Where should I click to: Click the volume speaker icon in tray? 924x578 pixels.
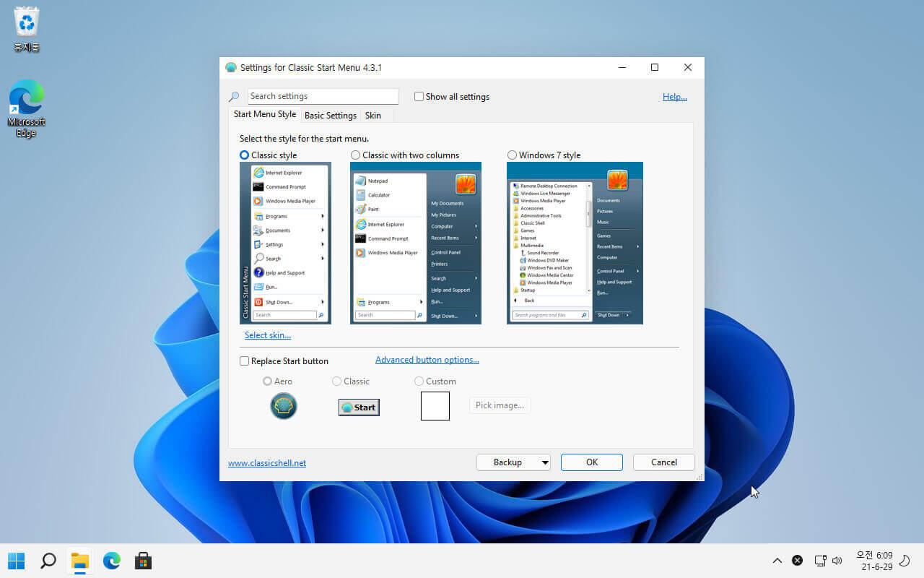click(837, 561)
